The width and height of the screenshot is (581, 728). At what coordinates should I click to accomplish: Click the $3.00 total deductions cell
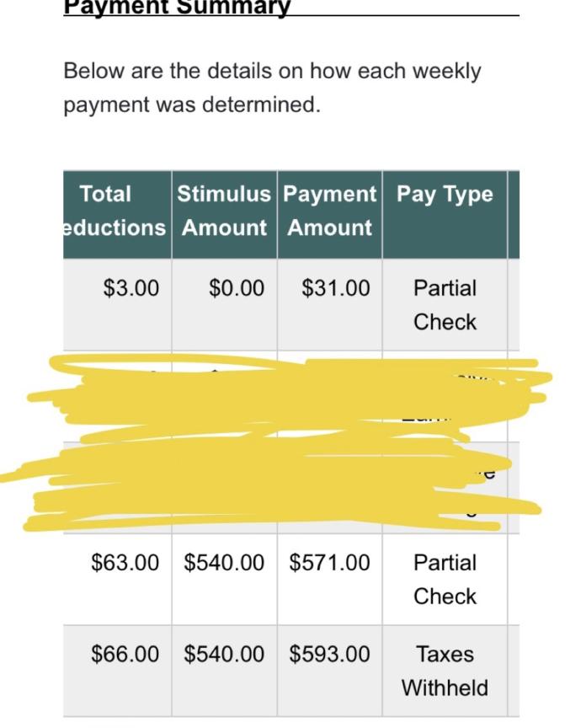[117, 304]
